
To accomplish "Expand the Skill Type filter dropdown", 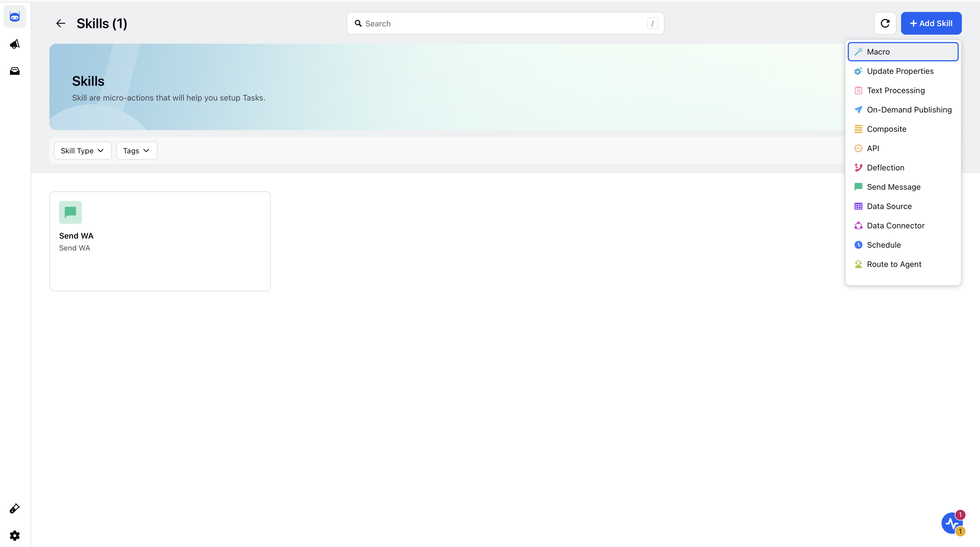I will 83,151.
